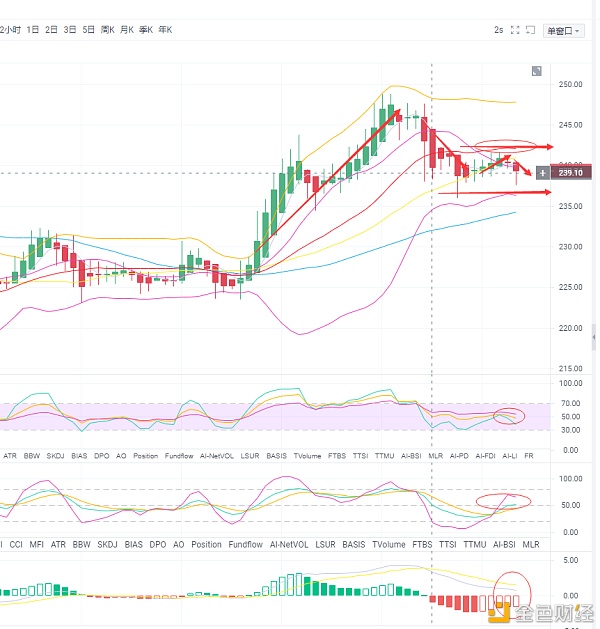
Task: Toggle fullscreen chart icon
Action: 515,30
